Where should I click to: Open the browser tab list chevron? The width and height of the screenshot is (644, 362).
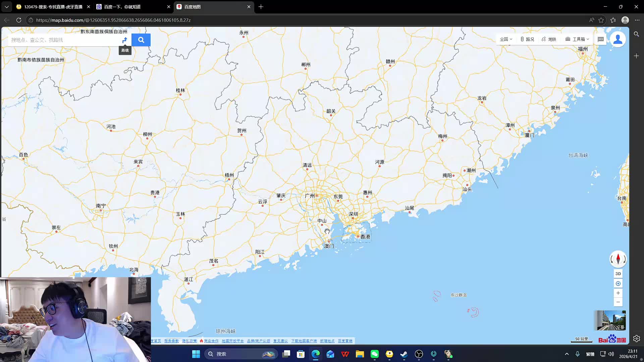(6, 7)
